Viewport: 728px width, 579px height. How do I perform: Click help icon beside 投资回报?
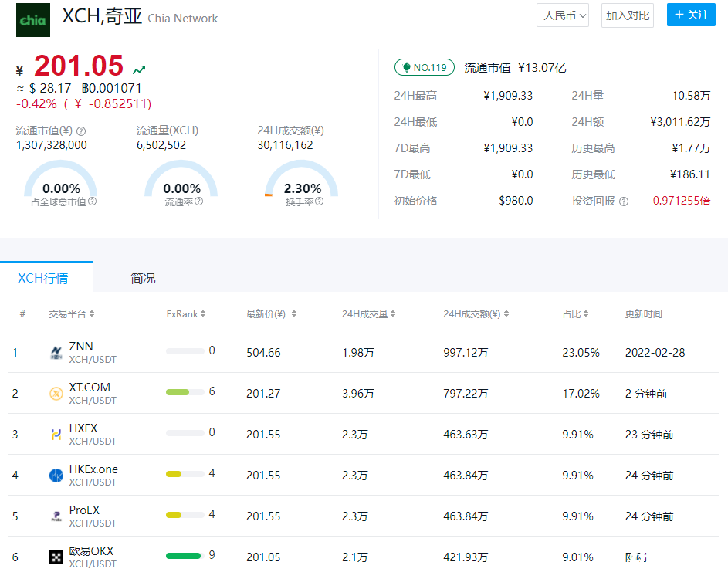click(x=624, y=201)
